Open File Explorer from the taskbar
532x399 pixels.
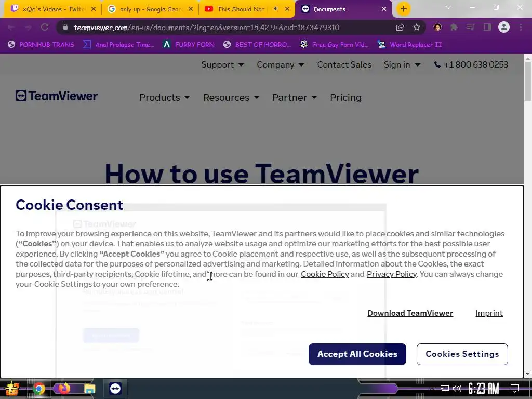pyautogui.click(x=89, y=389)
